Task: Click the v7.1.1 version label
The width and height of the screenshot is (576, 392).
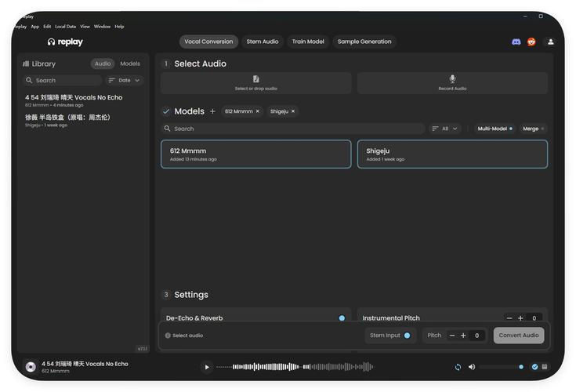Action: (142, 348)
